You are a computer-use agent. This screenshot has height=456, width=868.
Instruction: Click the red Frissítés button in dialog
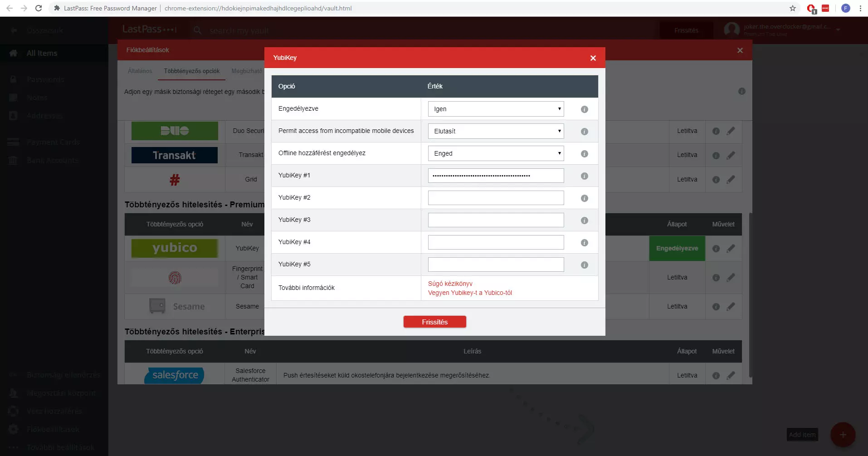point(434,322)
